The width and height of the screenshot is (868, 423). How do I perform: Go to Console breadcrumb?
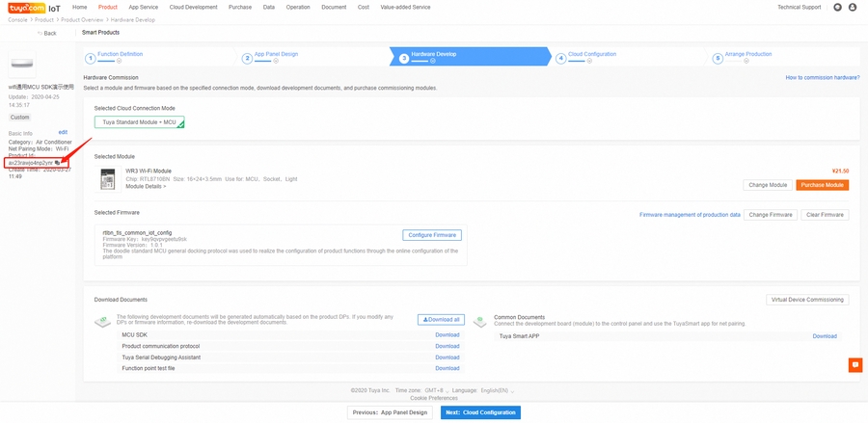[17, 20]
